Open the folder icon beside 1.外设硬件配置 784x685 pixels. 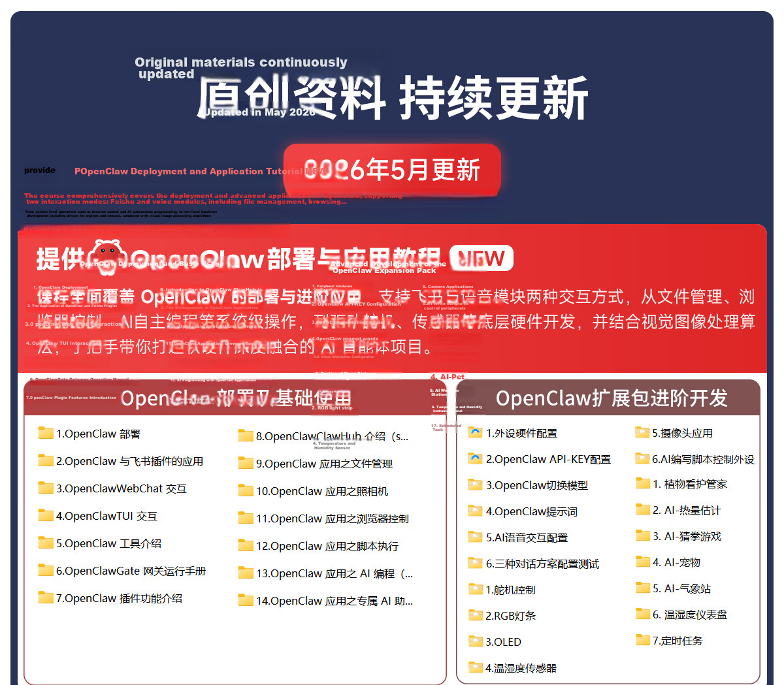(476, 432)
